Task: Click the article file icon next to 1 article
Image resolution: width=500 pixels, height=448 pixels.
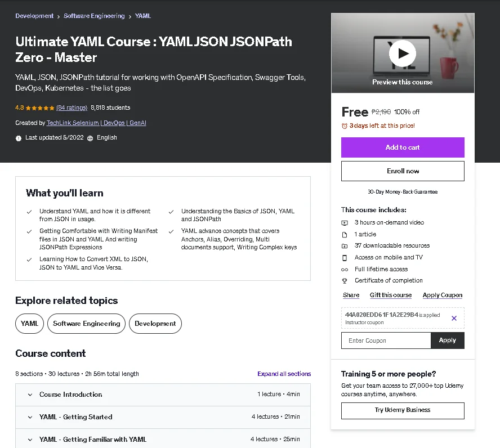Action: point(345,235)
